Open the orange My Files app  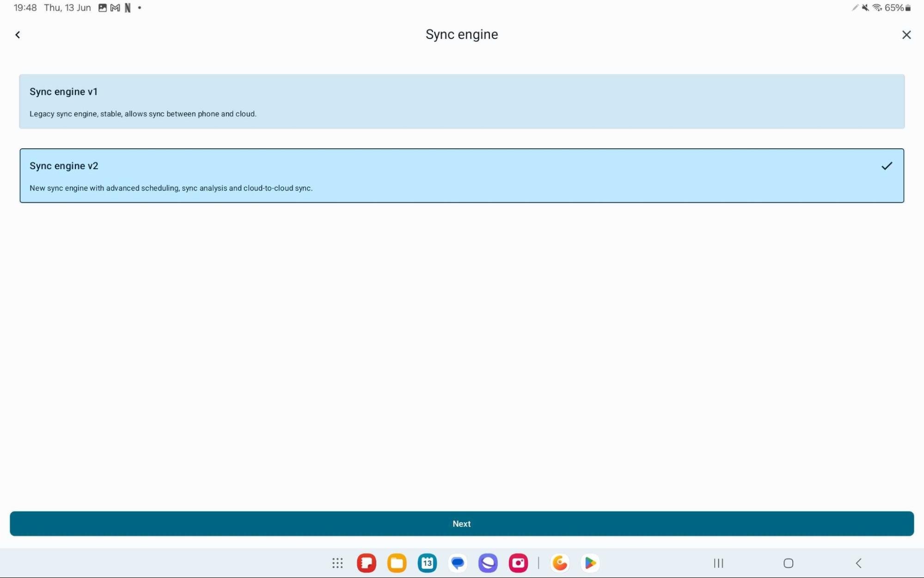(x=397, y=563)
